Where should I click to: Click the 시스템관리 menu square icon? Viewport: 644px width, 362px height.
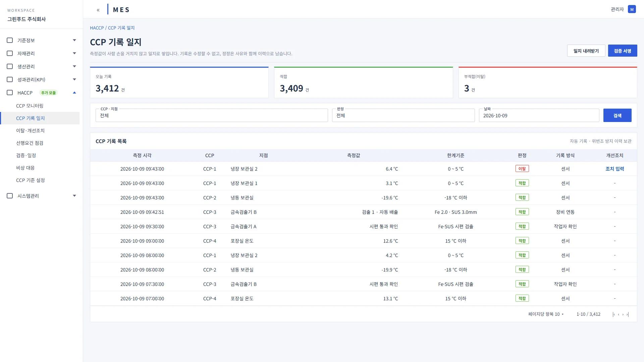(x=10, y=196)
